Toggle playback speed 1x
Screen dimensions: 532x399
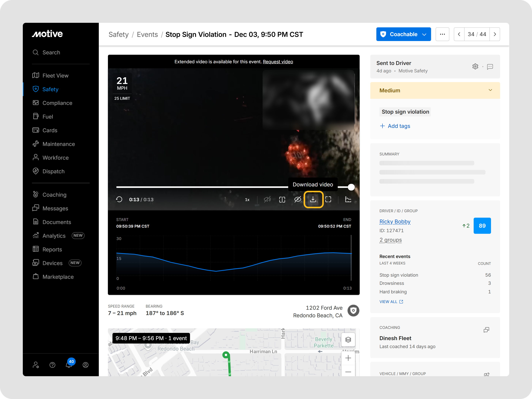point(247,200)
